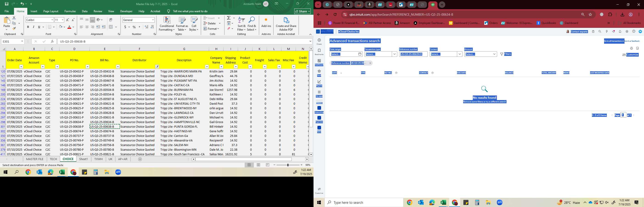Open the Date range calendar picker
Screen dimensions: 644x207
coord(360,54)
